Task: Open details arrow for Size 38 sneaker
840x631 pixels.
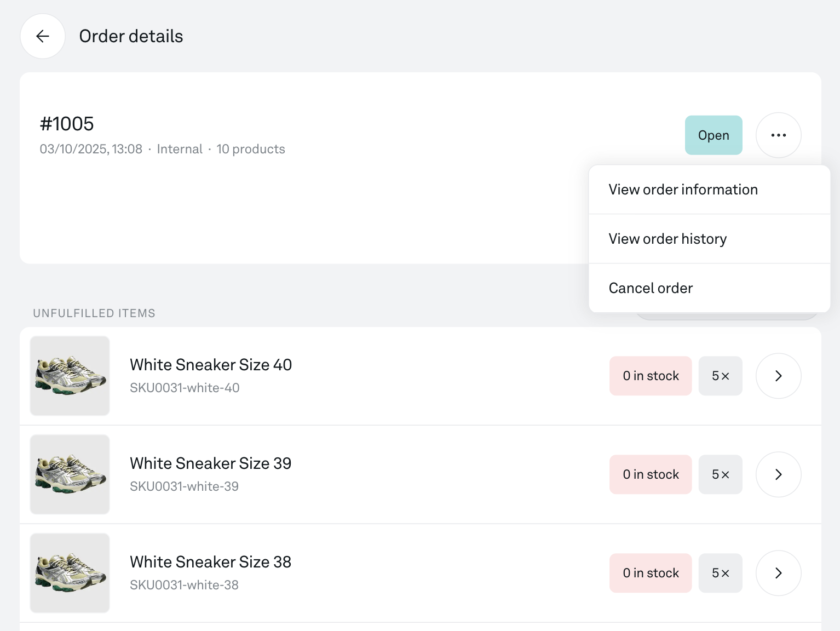Action: pos(778,573)
